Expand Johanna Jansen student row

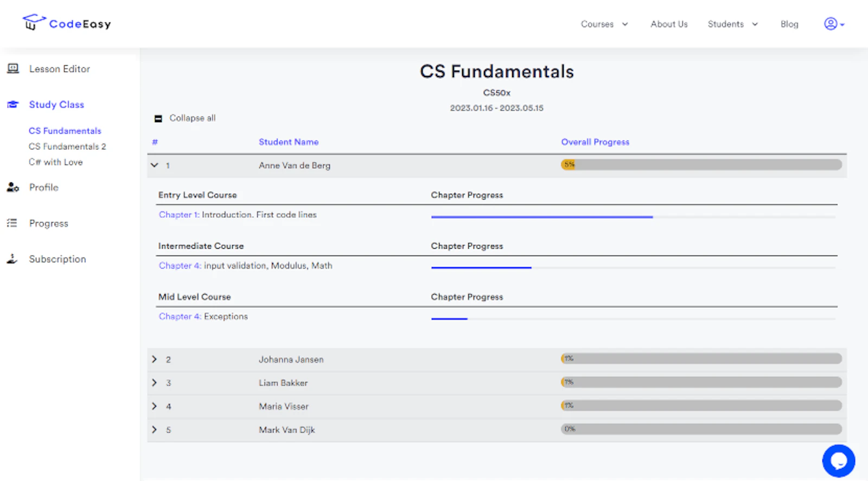pyautogui.click(x=155, y=359)
